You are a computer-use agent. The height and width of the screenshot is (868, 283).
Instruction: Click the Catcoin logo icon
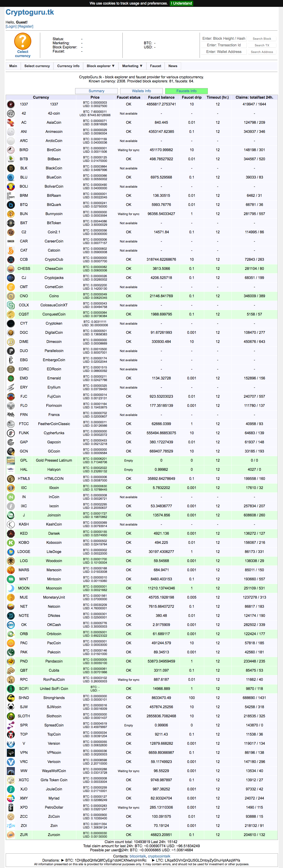click(11, 250)
